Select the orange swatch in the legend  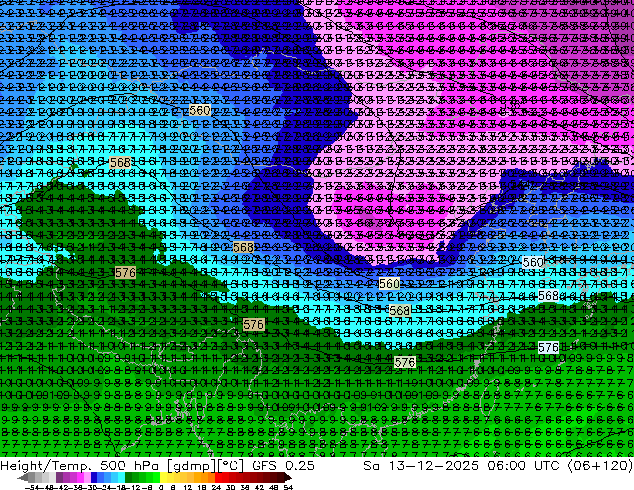coord(205,477)
